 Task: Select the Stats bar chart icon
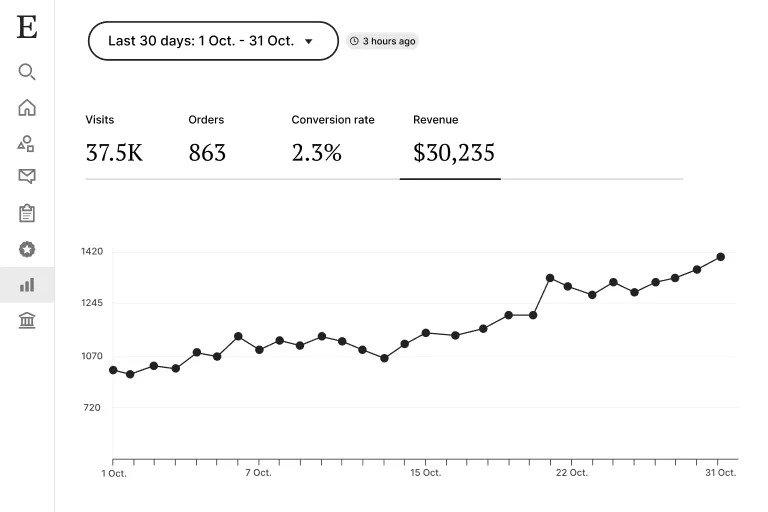click(x=27, y=285)
